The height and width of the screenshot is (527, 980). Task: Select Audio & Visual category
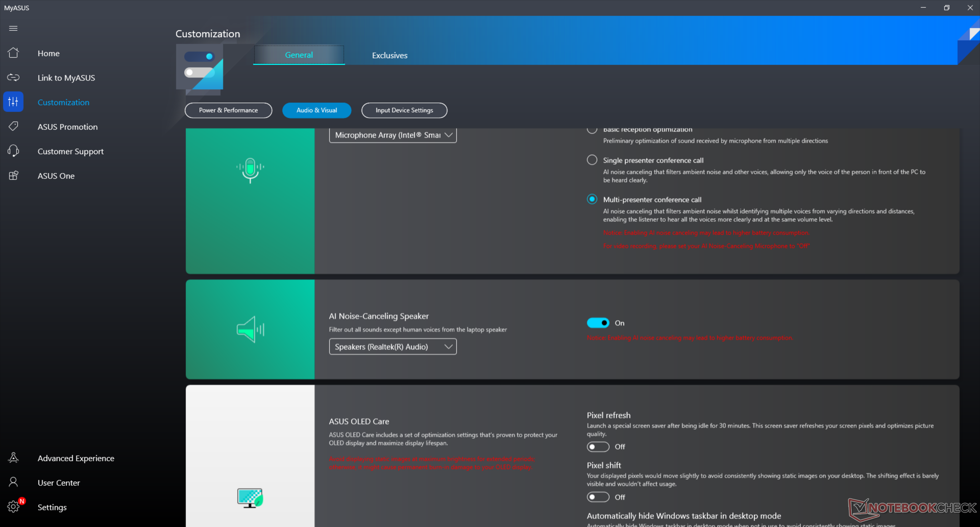pyautogui.click(x=316, y=110)
